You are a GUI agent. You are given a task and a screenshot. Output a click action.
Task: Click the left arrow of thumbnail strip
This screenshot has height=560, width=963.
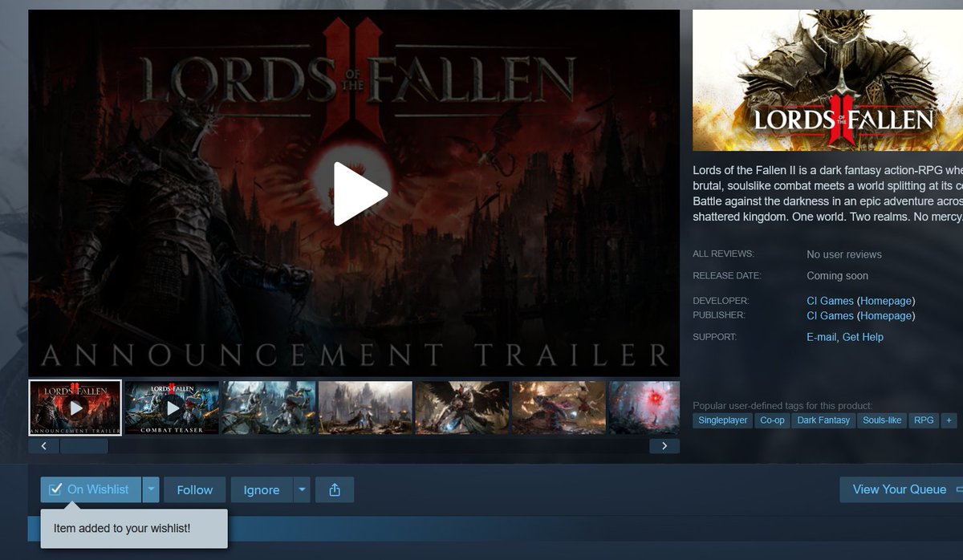(x=44, y=446)
